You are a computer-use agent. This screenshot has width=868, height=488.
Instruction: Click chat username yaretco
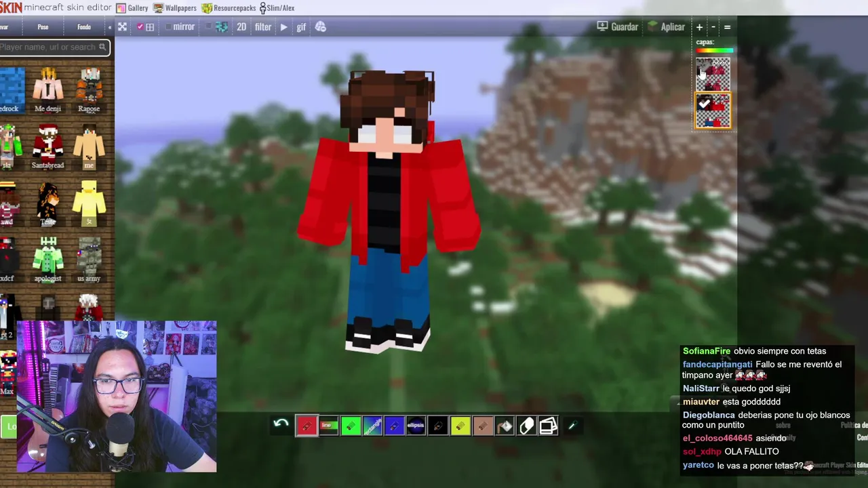click(x=698, y=465)
